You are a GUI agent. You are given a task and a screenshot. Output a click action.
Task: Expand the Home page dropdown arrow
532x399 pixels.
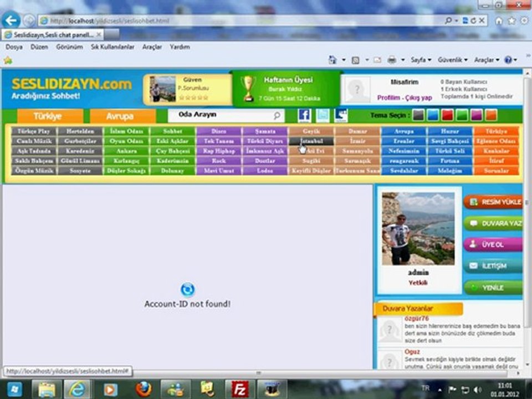344,60
